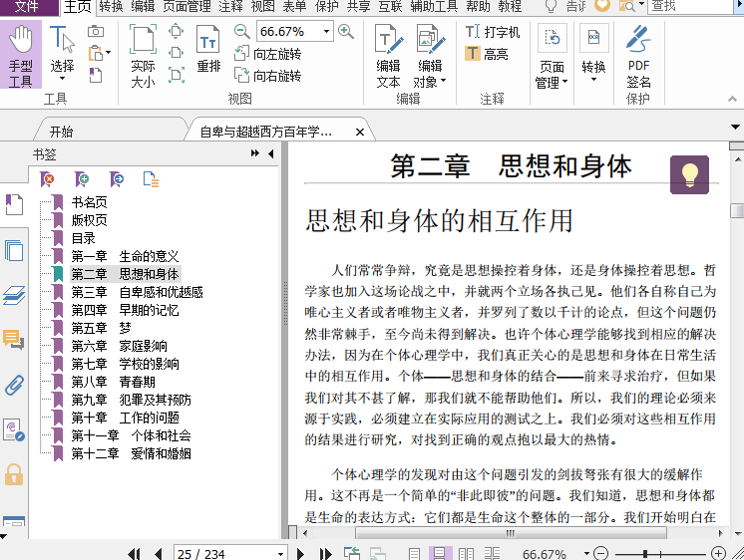Open the Pages thumbnails sidebar icon
This screenshot has height=560, width=744.
point(14,250)
